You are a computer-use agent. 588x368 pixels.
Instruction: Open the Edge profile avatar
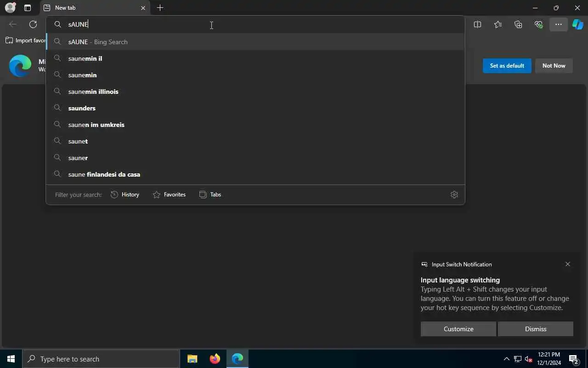coord(10,8)
